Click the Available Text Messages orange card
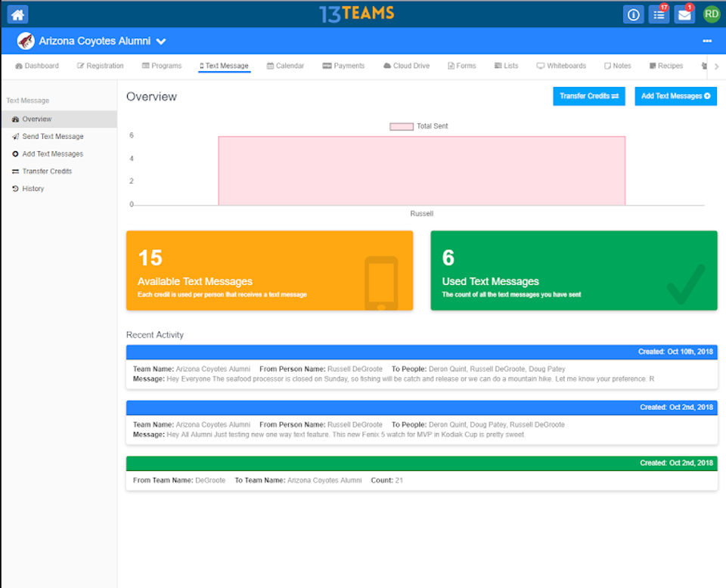The image size is (726, 588). 269,271
